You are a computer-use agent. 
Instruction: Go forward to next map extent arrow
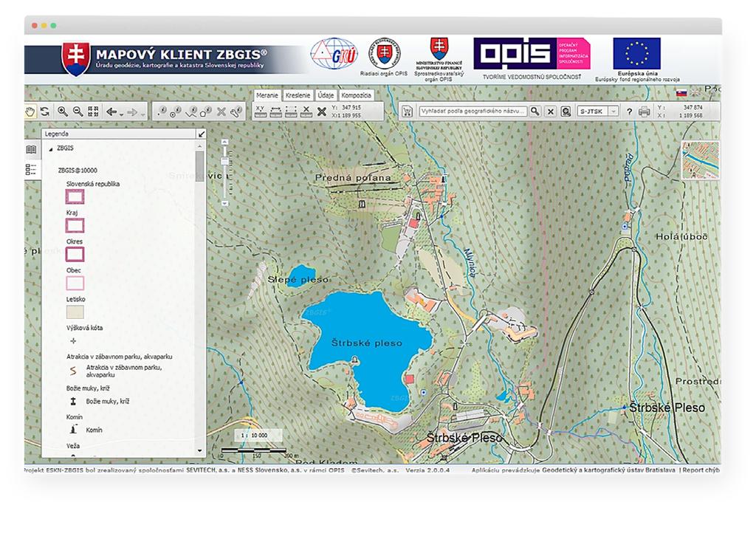pos(132,112)
